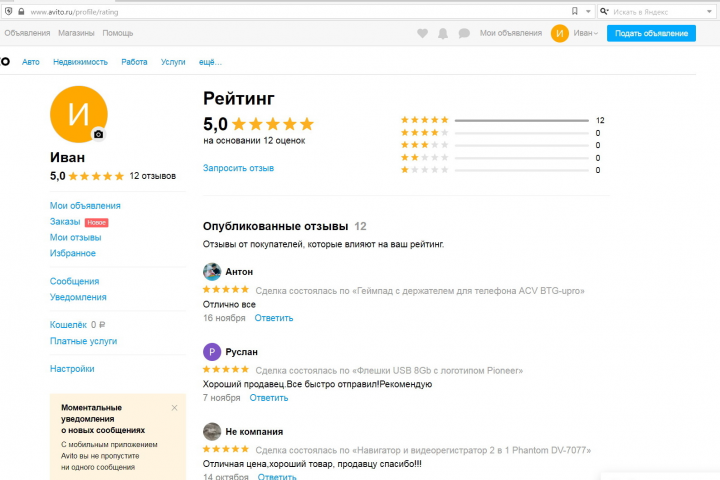Click reviewer name Антон
The width and height of the screenshot is (720, 480).
coord(239,272)
